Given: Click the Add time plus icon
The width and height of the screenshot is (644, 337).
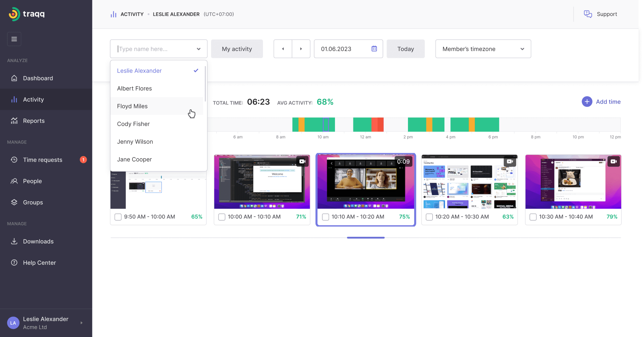Looking at the screenshot, I should pos(587,102).
